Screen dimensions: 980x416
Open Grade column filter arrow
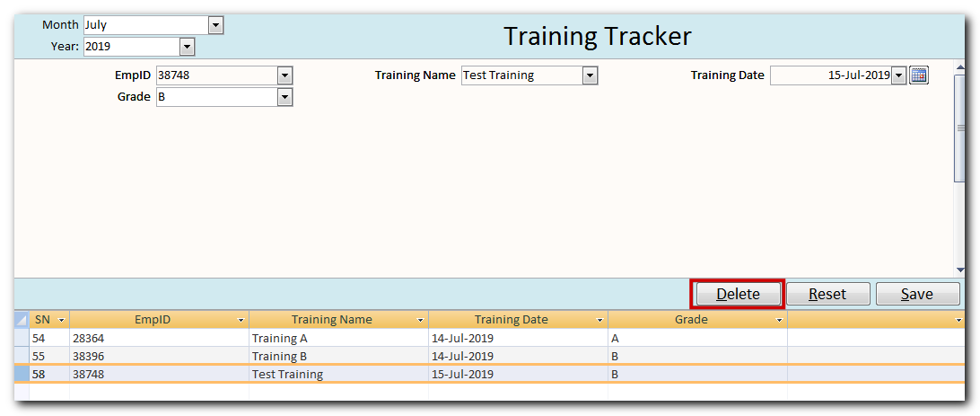[x=779, y=320]
